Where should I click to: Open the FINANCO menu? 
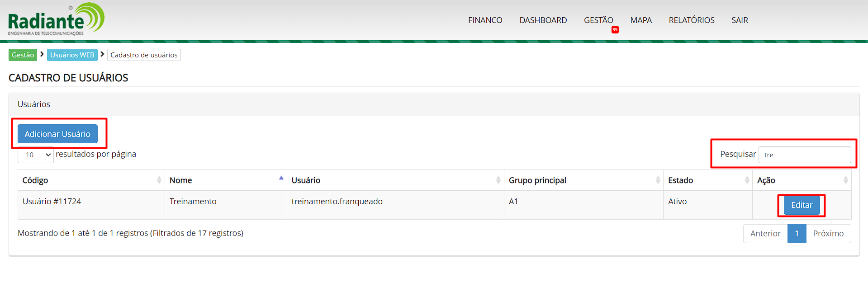click(x=485, y=20)
